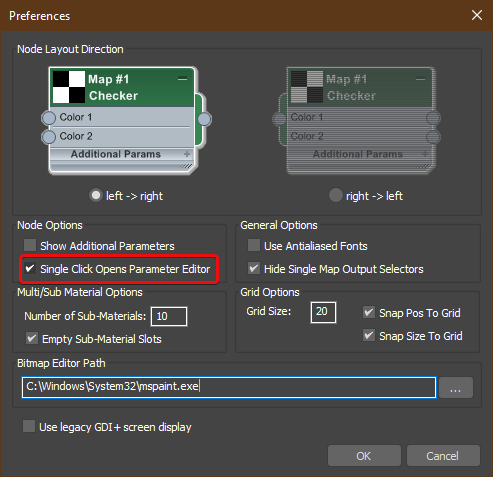Toggle Empty Sub-Material Slots checkbox
Screen dimensions: 493x477
tap(32, 338)
